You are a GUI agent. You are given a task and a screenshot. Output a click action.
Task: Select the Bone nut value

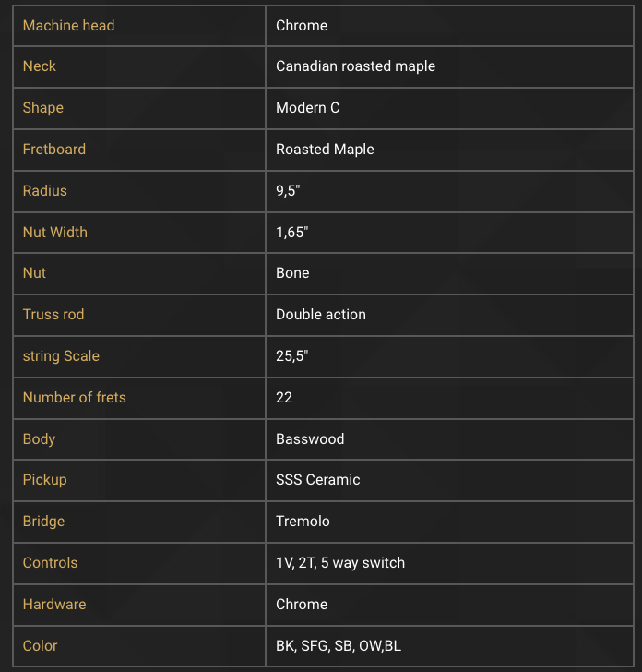pos(292,273)
